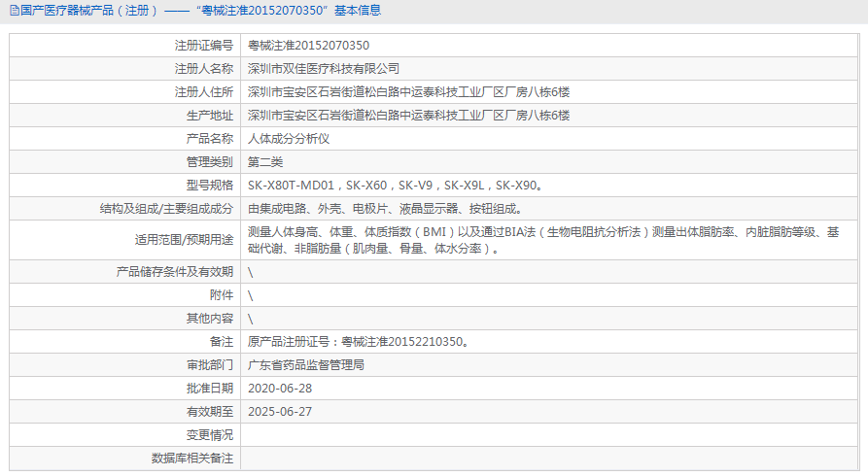The width and height of the screenshot is (868, 476).
Task: Select the product name 人体成分分析仪
Action: click(x=289, y=139)
